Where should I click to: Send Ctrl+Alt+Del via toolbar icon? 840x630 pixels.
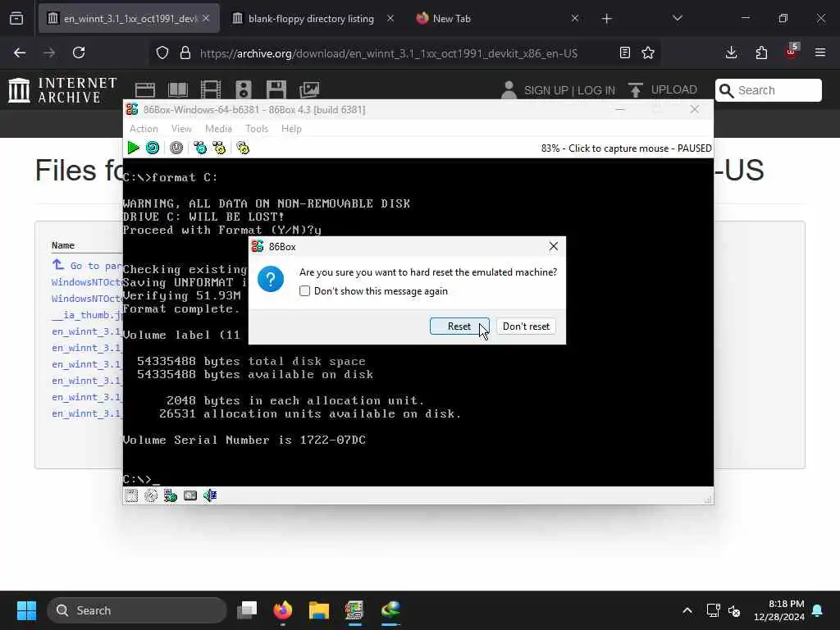(x=200, y=148)
